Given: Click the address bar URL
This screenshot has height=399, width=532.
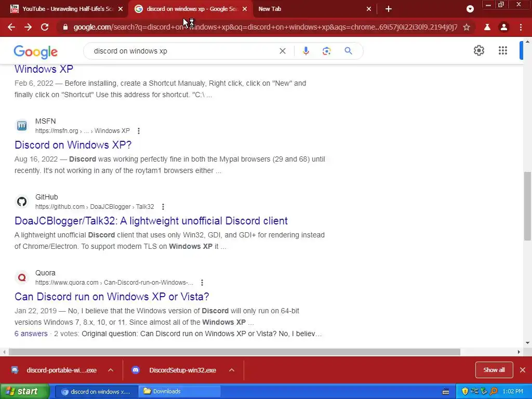Looking at the screenshot, I should (x=265, y=27).
